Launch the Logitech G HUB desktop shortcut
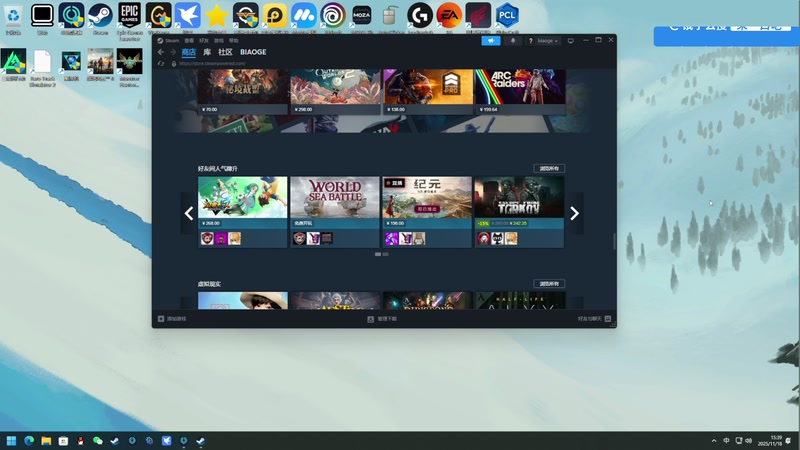Viewport: 800px width, 450px height. click(420, 19)
